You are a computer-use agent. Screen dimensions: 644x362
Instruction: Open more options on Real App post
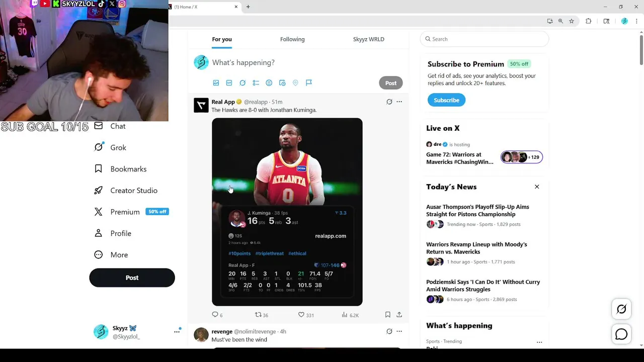click(399, 102)
